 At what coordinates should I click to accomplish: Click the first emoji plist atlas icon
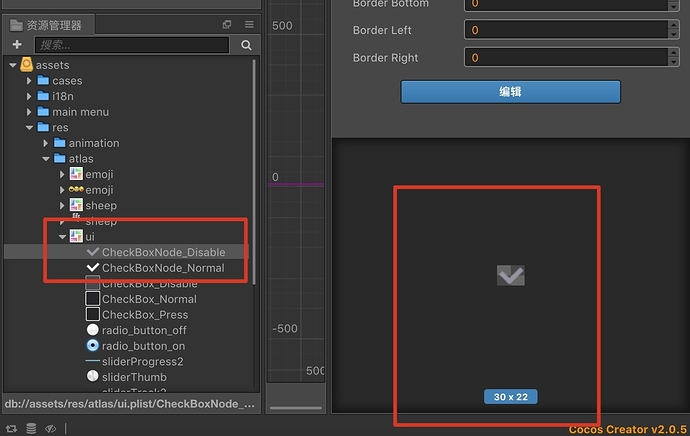point(76,174)
